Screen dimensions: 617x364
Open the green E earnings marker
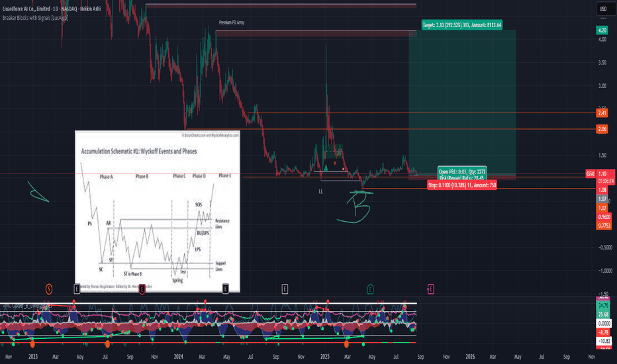370,289
